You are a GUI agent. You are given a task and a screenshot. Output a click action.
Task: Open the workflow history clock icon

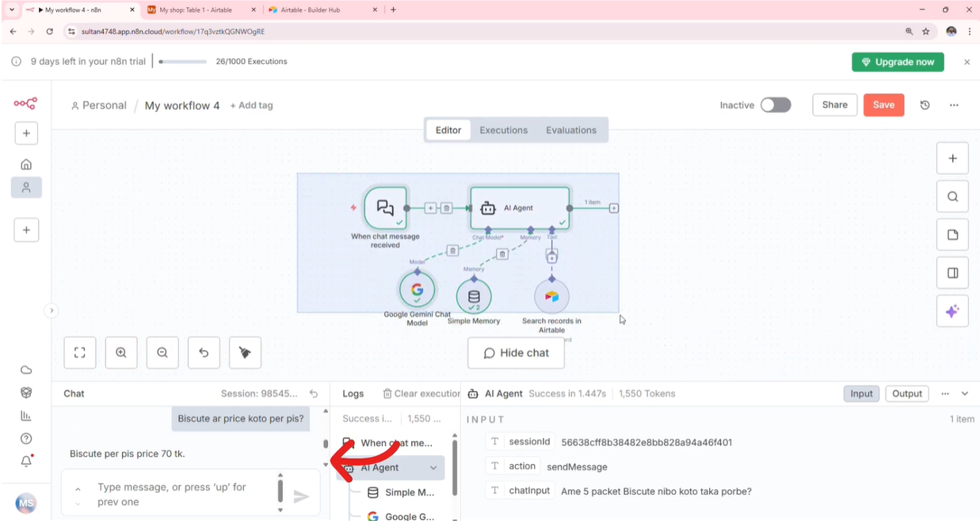tap(925, 105)
